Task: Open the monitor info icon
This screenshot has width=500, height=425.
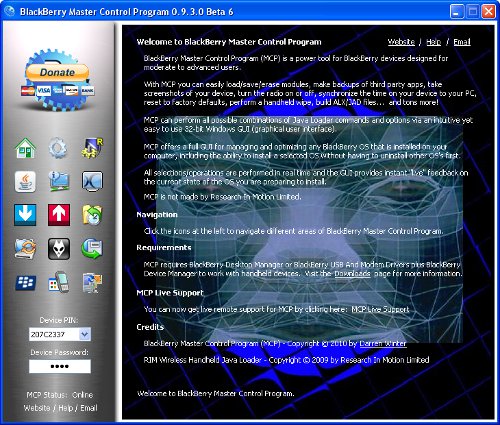Action: [59, 181]
